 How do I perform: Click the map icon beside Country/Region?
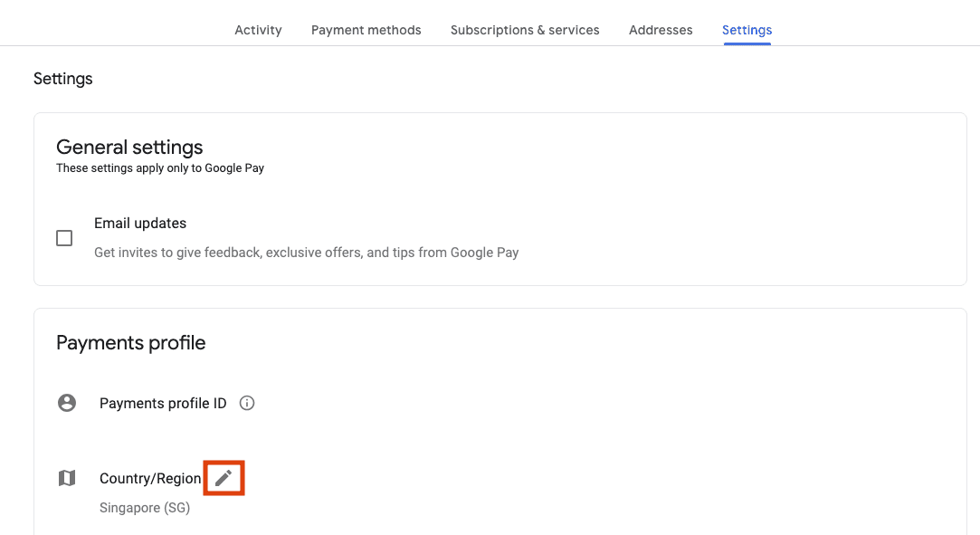67,477
